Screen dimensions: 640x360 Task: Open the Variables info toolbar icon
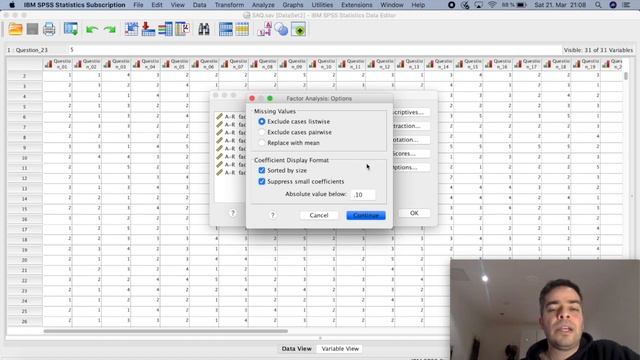(165, 29)
